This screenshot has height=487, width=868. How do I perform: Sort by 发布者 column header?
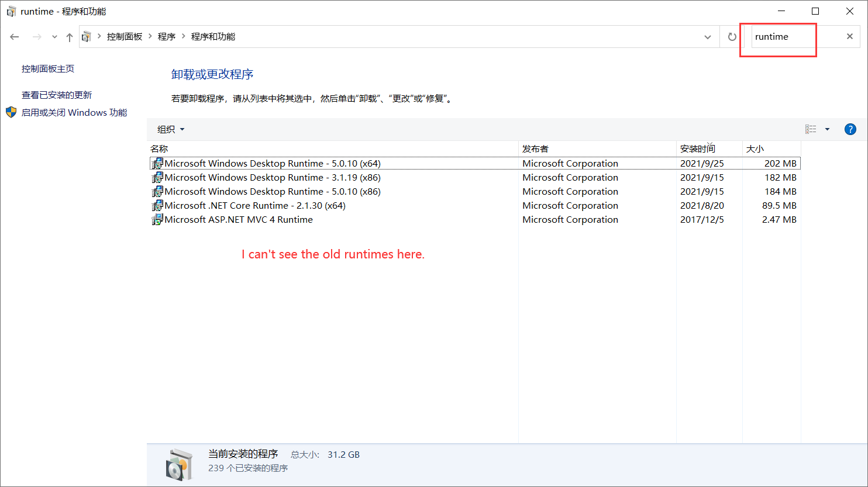click(x=597, y=149)
